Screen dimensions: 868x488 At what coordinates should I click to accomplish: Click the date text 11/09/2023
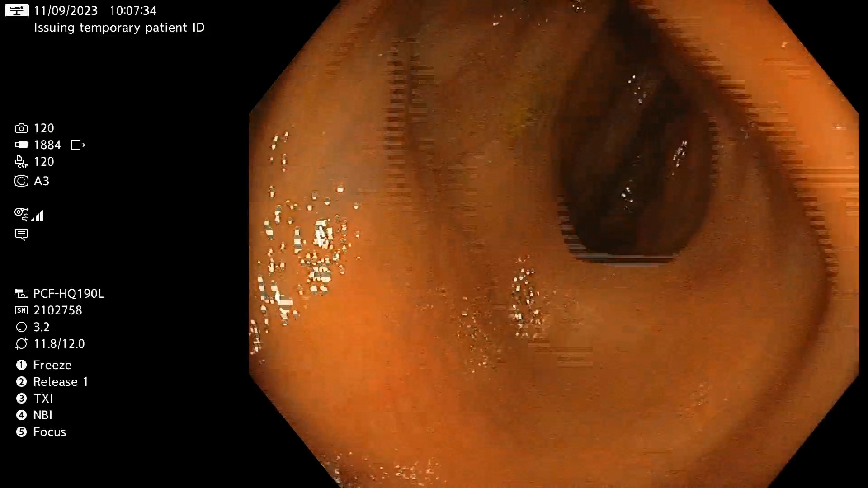point(66,10)
